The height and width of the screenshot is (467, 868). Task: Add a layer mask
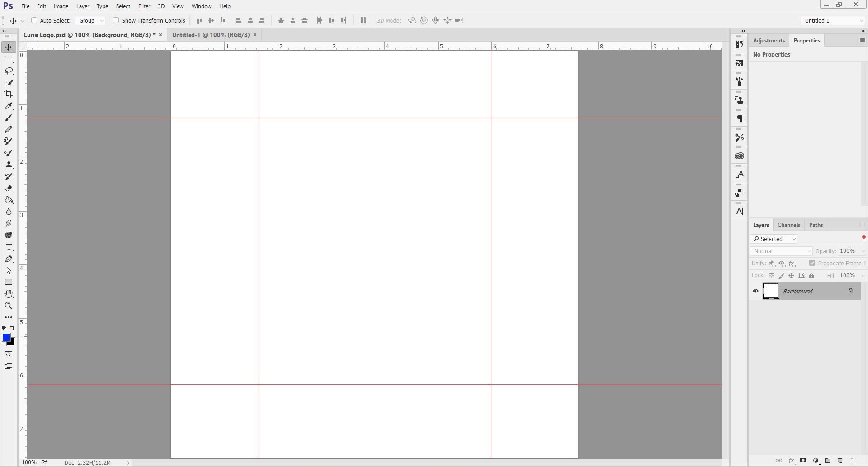(x=803, y=461)
